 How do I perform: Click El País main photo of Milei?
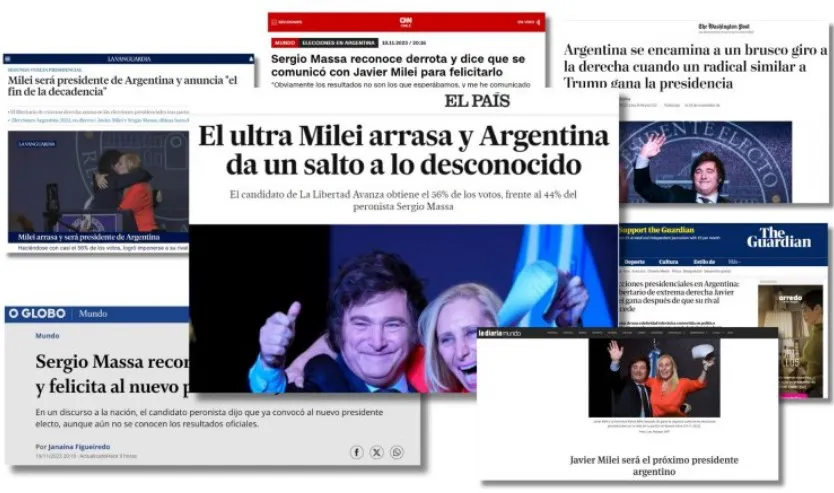click(x=403, y=308)
